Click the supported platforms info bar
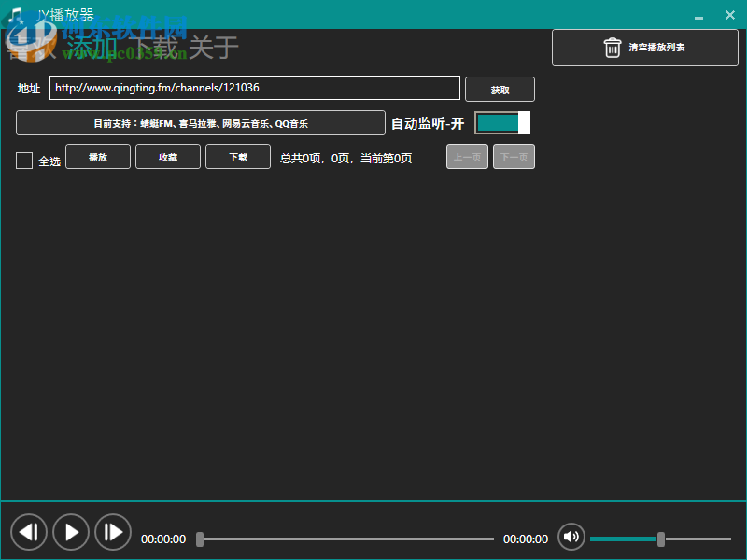This screenshot has height=560, width=747. click(200, 122)
